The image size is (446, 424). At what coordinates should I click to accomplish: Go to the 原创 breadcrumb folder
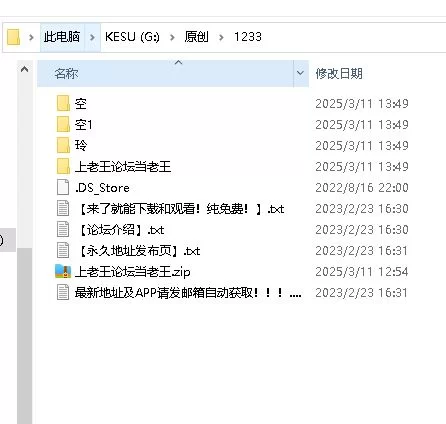(x=197, y=37)
